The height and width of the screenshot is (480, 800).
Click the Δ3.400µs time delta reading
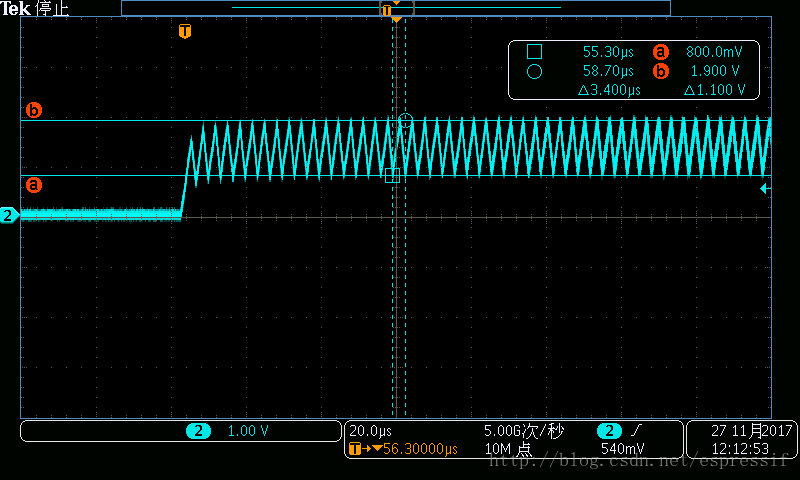[609, 90]
